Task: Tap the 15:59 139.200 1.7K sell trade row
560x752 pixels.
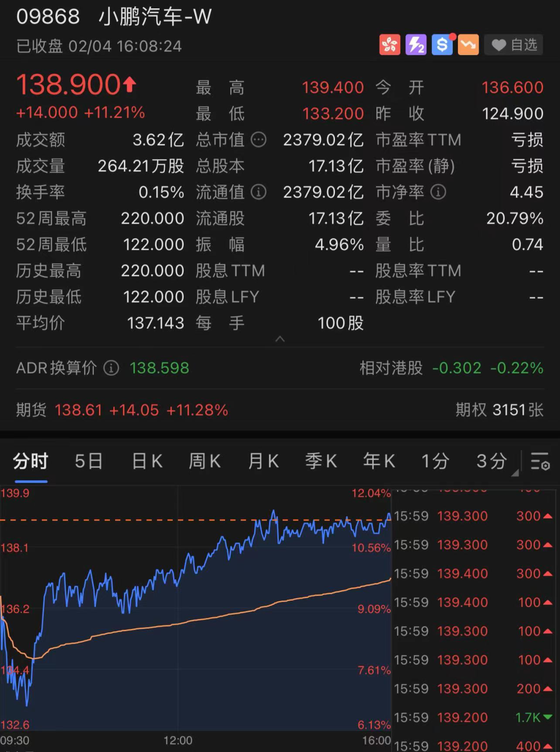Action: tap(473, 718)
